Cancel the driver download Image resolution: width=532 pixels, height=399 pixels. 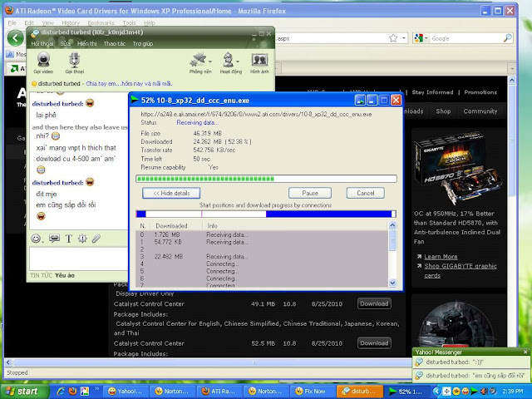366,192
